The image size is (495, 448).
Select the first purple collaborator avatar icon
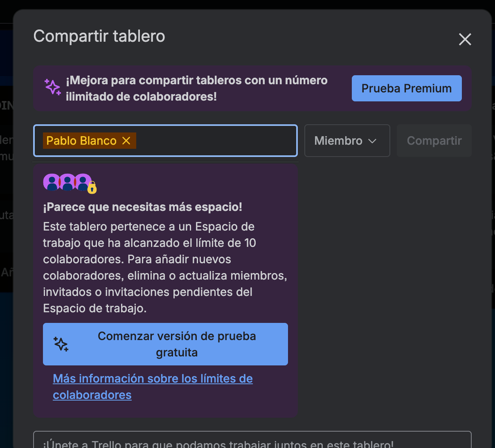click(51, 182)
